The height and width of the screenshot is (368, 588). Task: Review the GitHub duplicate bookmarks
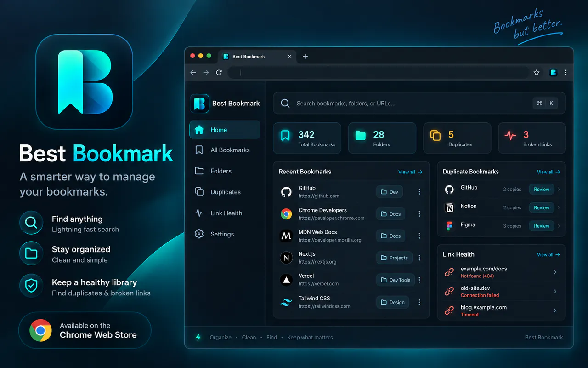tap(542, 189)
